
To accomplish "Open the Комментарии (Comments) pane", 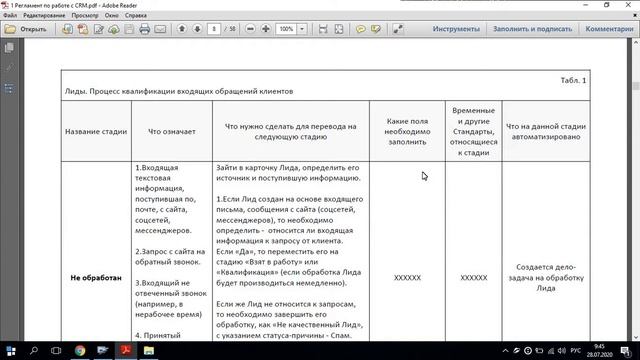I will tap(609, 29).
